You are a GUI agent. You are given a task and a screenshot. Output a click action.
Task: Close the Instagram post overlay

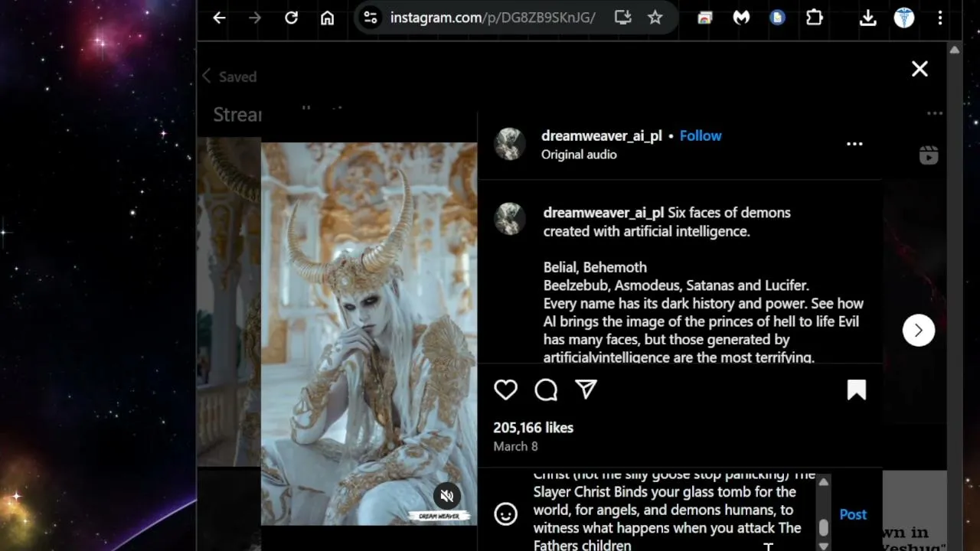tap(920, 69)
